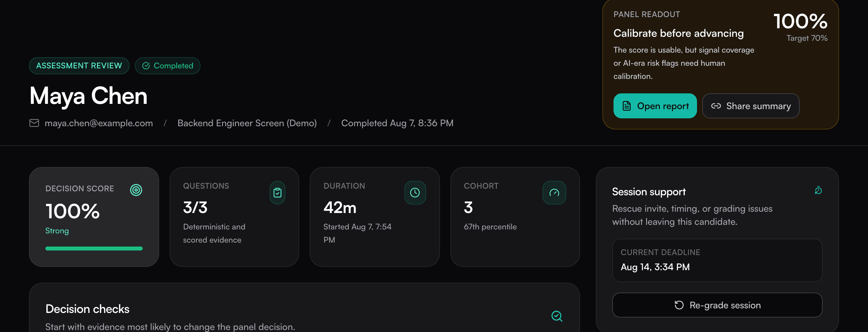
Task: Click Share summary button
Action: tap(750, 106)
